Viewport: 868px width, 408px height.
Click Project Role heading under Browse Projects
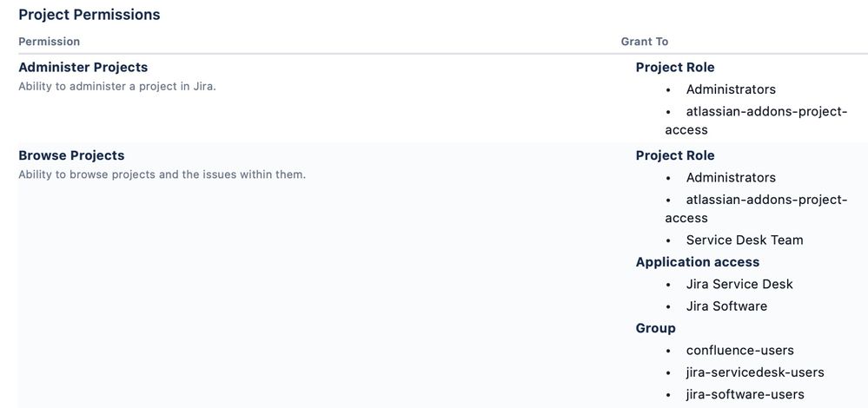tap(675, 156)
